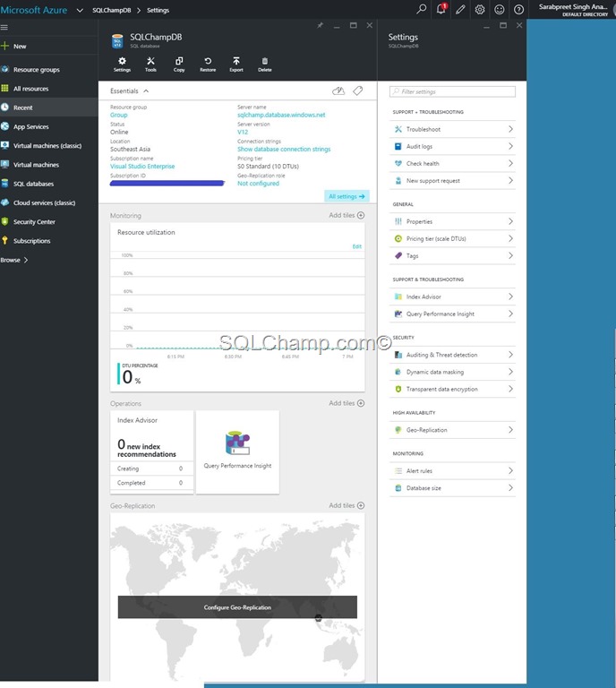Click the Transparent data encryption shield icon

pos(398,389)
